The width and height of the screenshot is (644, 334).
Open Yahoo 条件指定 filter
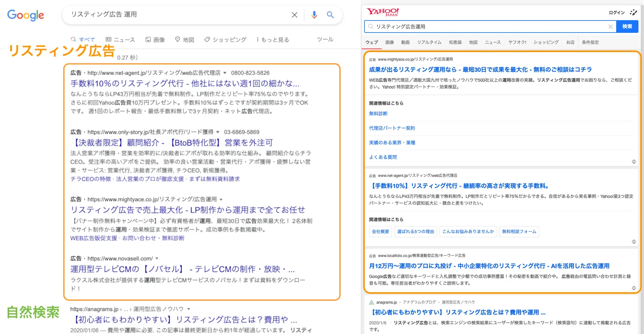(x=590, y=42)
